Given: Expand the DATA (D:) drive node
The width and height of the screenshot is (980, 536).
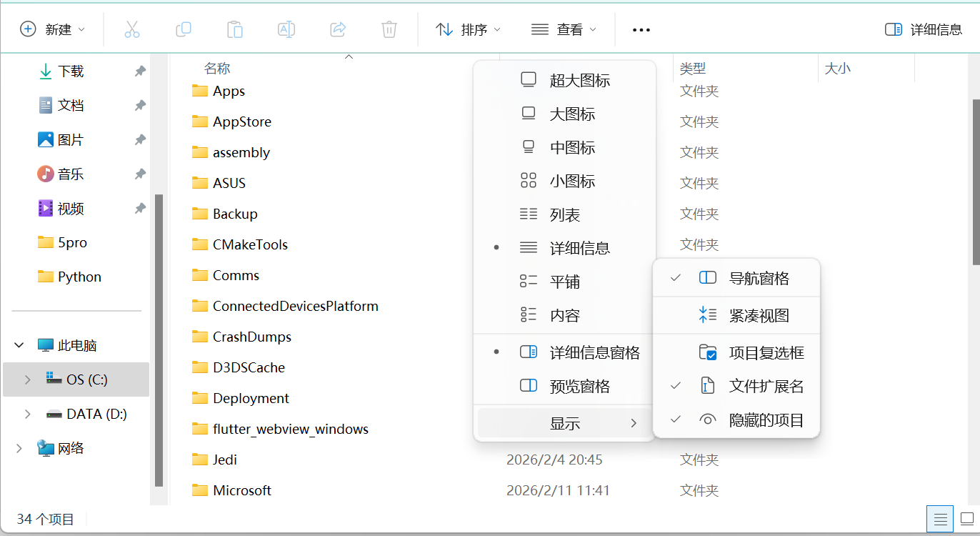Looking at the screenshot, I should pyautogui.click(x=27, y=414).
